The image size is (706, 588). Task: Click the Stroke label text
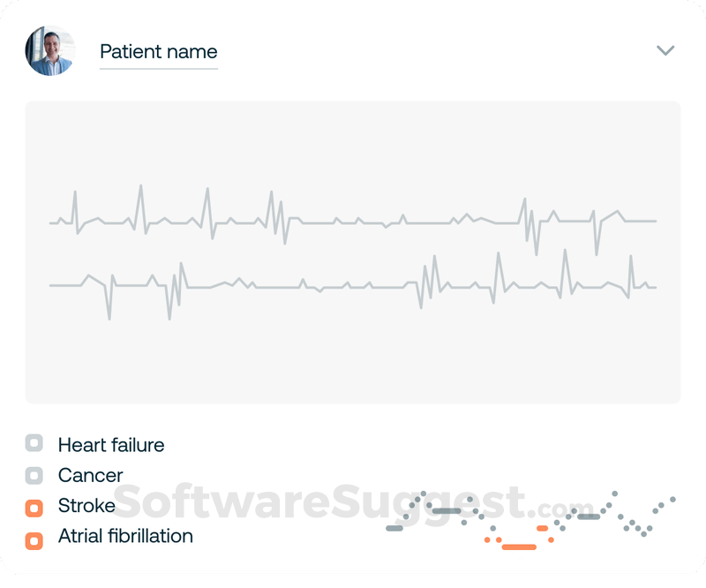coord(86,506)
